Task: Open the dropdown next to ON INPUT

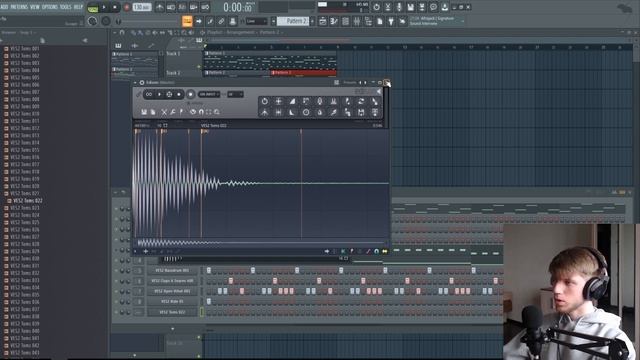Action: [x=236, y=94]
